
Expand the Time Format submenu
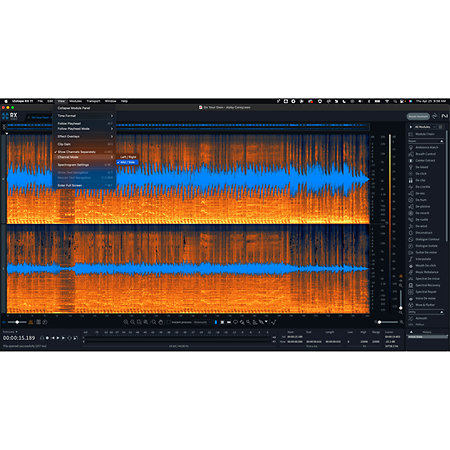click(84, 116)
